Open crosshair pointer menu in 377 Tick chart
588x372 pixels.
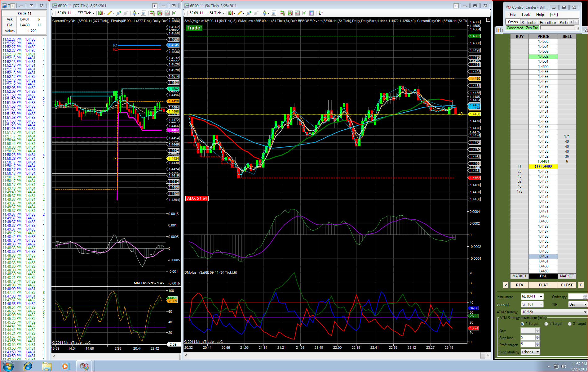[135, 13]
